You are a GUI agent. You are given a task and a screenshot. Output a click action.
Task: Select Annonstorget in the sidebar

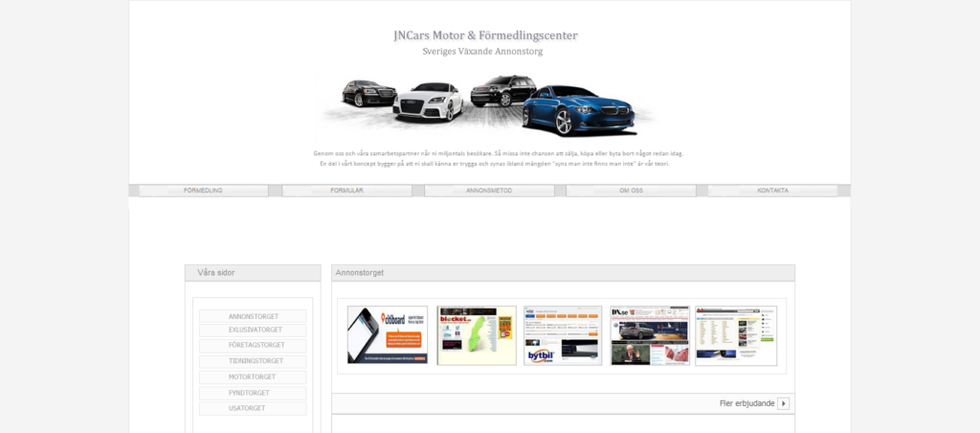pos(253,316)
